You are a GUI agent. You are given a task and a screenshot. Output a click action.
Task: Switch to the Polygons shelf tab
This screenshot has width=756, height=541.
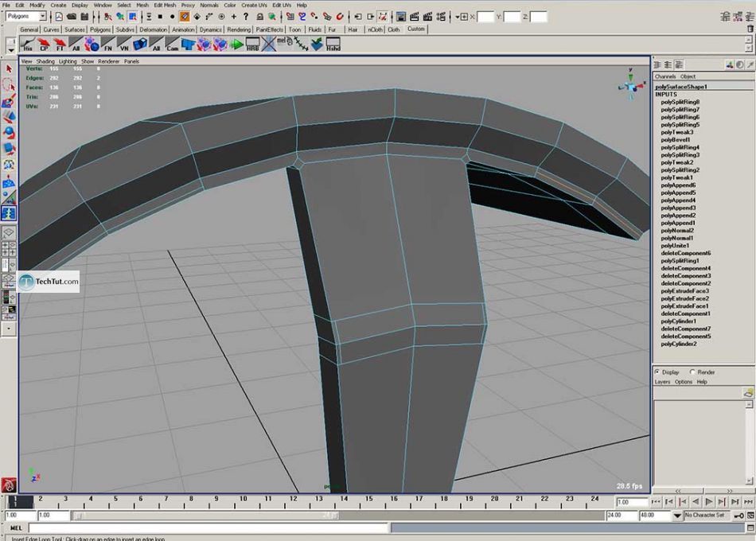[x=100, y=29]
